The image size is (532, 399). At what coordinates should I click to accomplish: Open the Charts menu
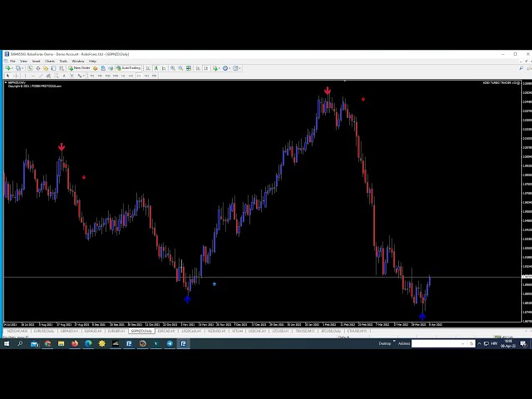[50, 61]
